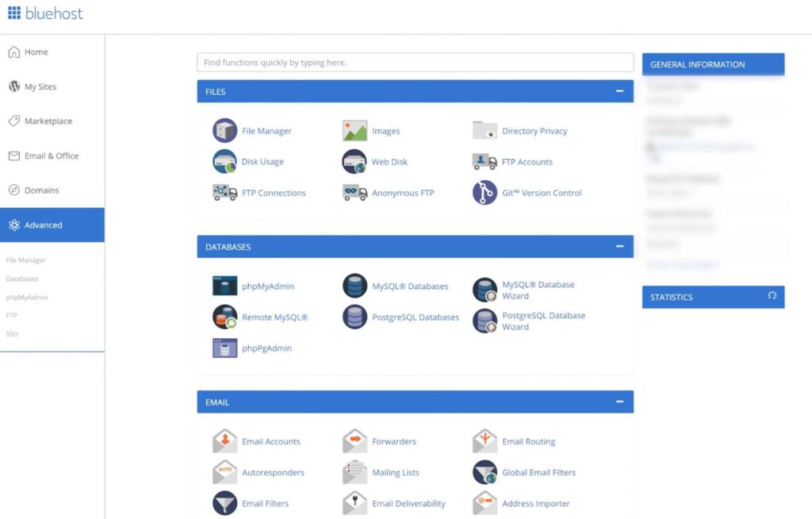Open the Email Routing icon

point(485,441)
